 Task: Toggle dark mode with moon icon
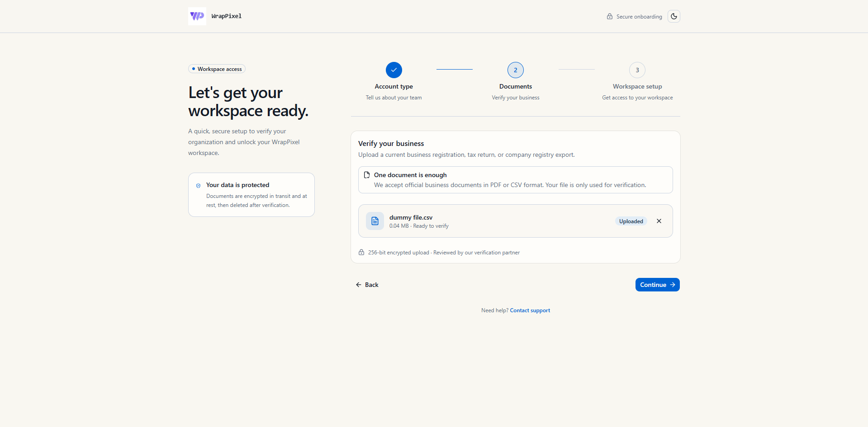pyautogui.click(x=674, y=16)
